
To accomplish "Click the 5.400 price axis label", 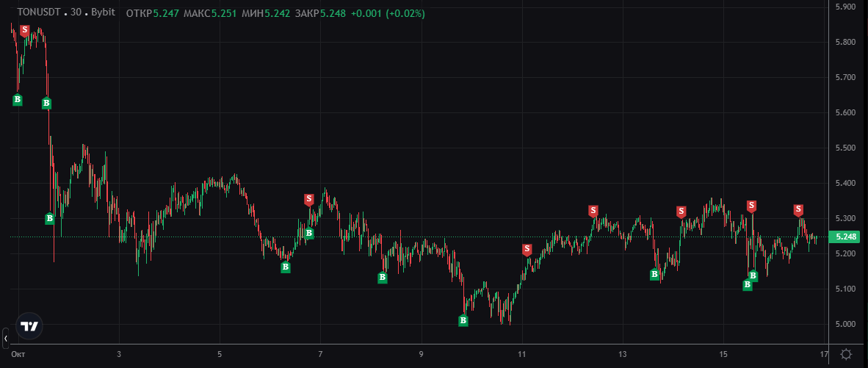I will (847, 183).
